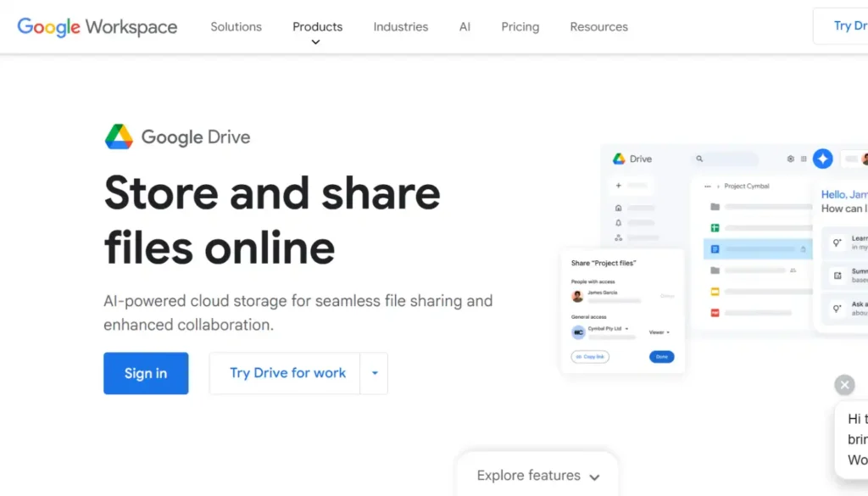
Task: Click the summarize icon beside 'Summ' suggestion
Action: click(837, 275)
